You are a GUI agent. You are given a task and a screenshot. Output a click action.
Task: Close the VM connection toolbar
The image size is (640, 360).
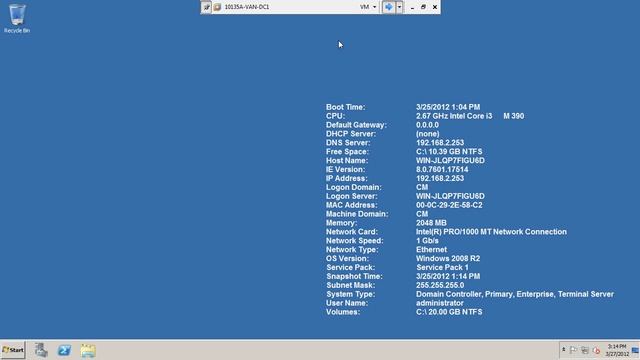coord(435,7)
